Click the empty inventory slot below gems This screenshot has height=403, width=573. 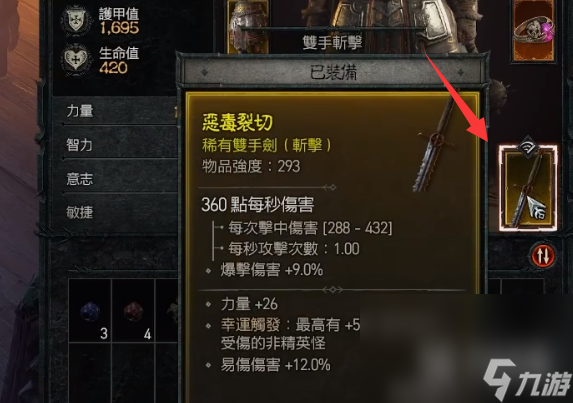click(90, 373)
